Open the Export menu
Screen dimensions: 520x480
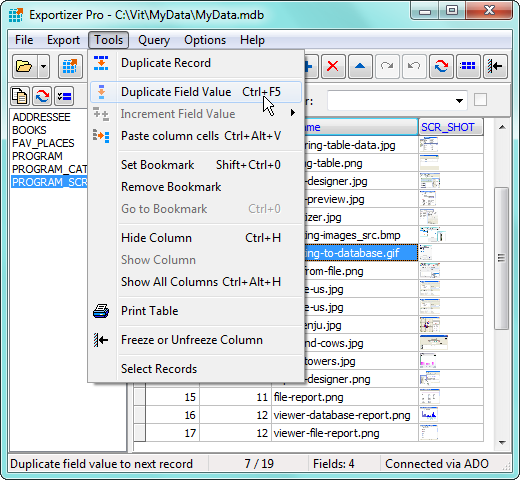point(63,40)
